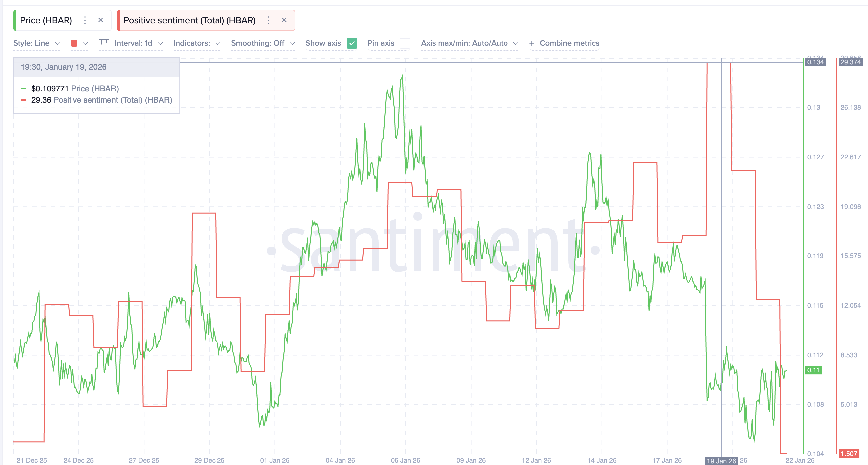868x465 pixels.
Task: Click the highlighted 19 Jan 26 date label
Action: click(721, 460)
